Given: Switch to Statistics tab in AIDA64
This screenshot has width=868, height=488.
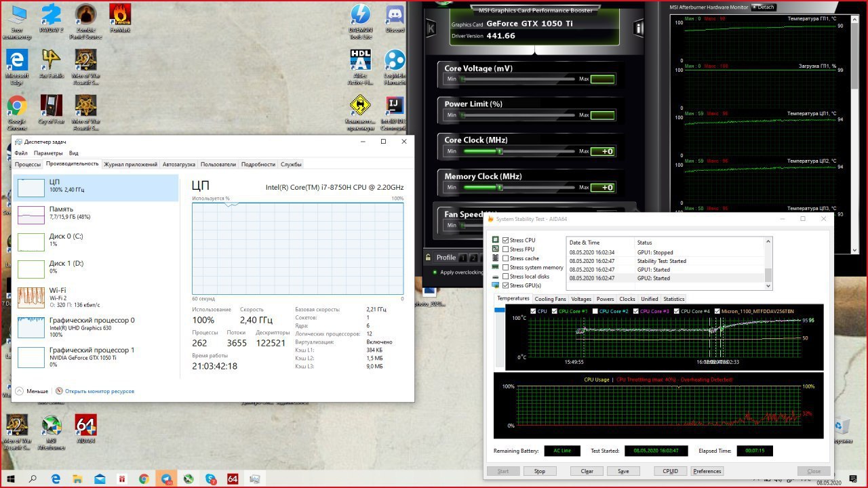Looking at the screenshot, I should (x=673, y=299).
